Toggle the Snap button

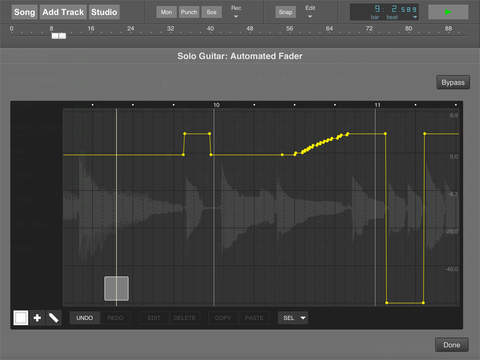point(286,12)
